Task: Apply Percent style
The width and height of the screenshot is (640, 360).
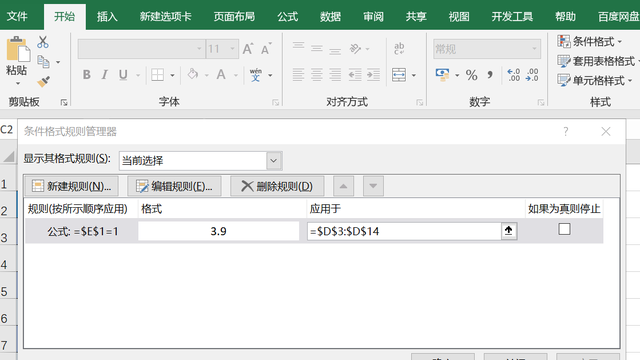Action: coord(471,75)
